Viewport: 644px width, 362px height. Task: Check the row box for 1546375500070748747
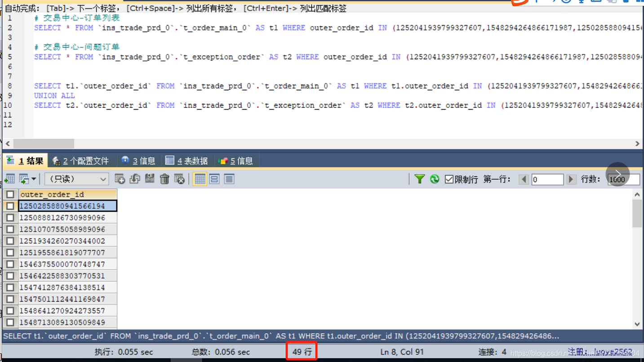[x=10, y=264]
